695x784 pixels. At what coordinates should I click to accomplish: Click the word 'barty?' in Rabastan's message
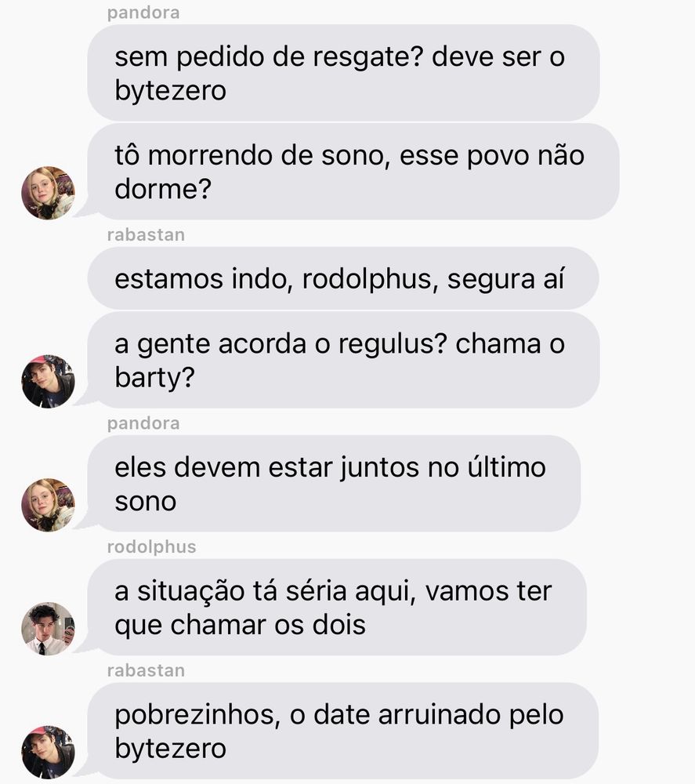coord(154,378)
